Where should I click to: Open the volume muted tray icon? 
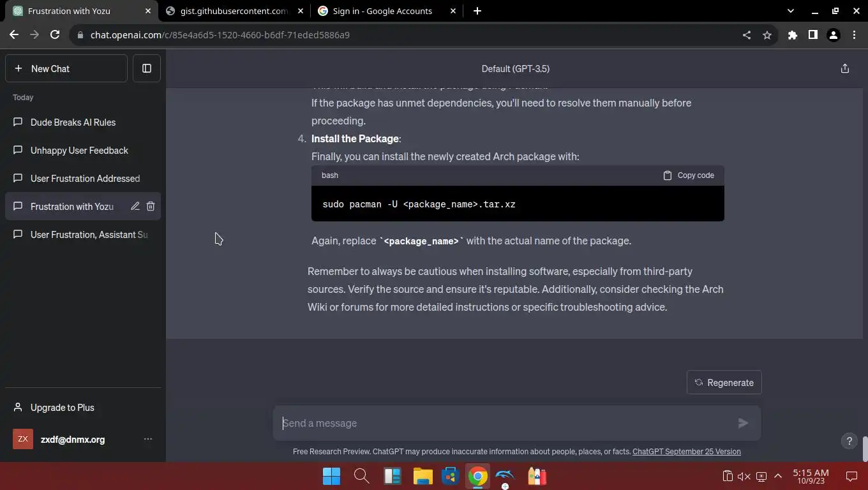click(x=744, y=476)
